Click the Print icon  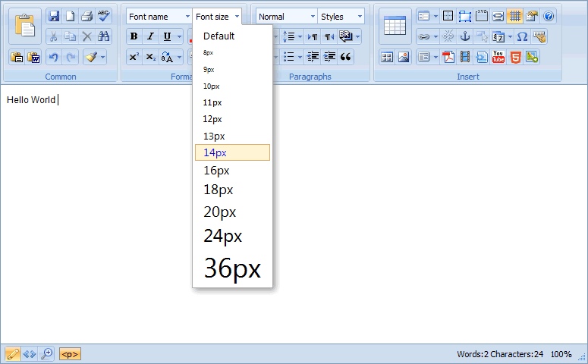coord(86,16)
